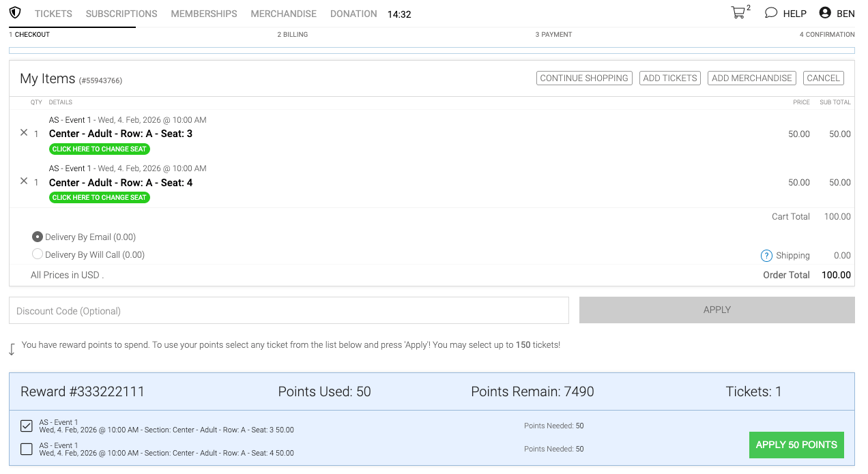Click the Add Tickets button
868x474 pixels.
point(670,78)
